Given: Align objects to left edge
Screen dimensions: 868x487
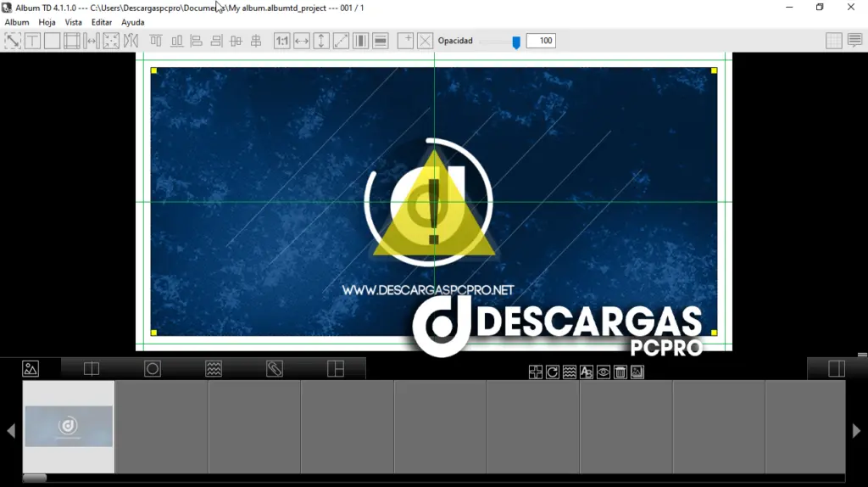Looking at the screenshot, I should (x=196, y=41).
